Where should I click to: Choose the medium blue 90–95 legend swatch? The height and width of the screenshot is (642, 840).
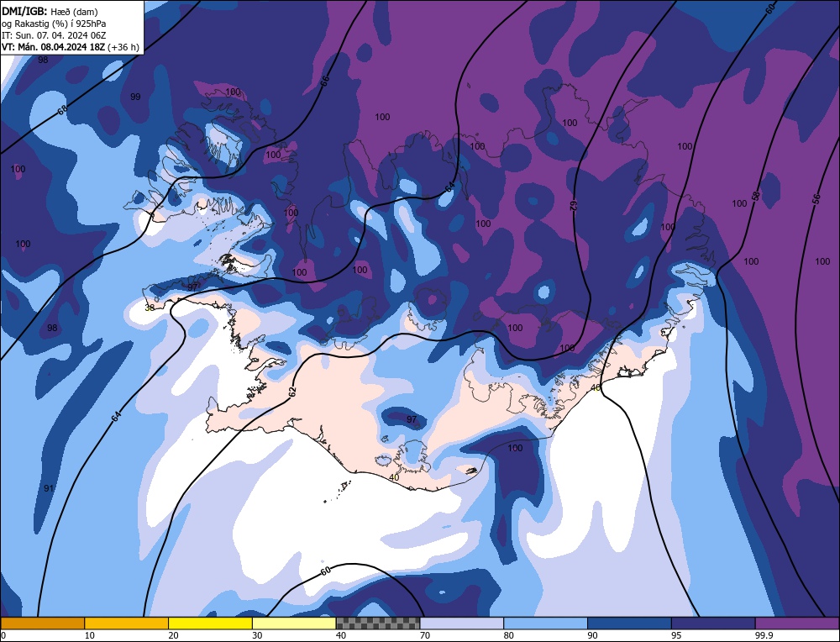629,623
